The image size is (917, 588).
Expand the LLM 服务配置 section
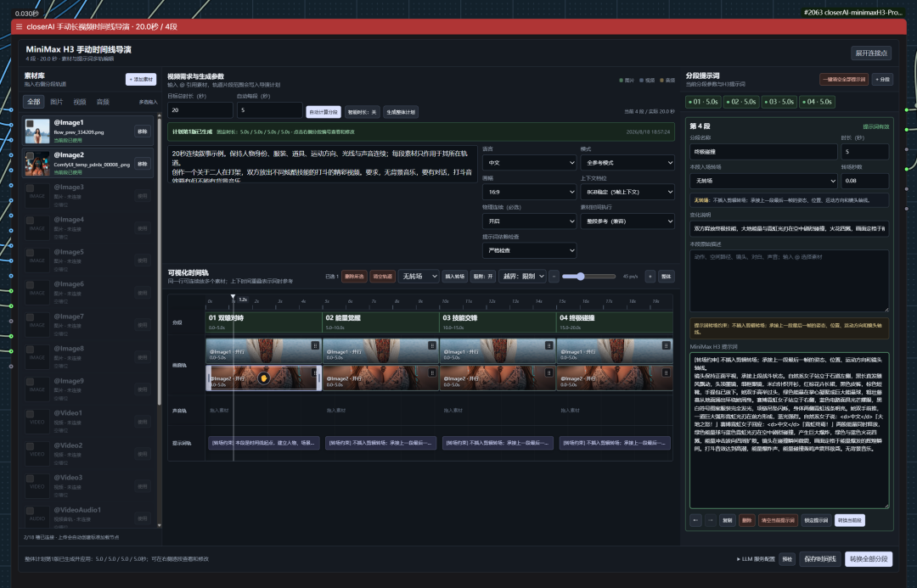click(756, 559)
